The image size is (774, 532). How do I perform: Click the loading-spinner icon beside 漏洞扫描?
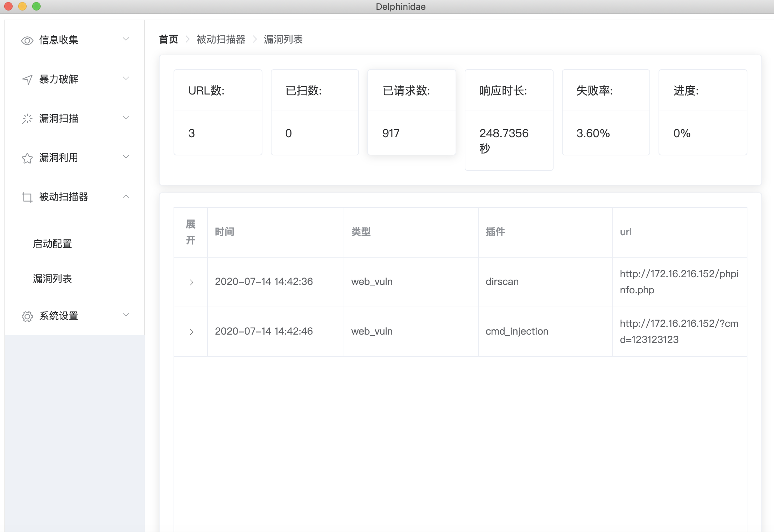tap(27, 119)
